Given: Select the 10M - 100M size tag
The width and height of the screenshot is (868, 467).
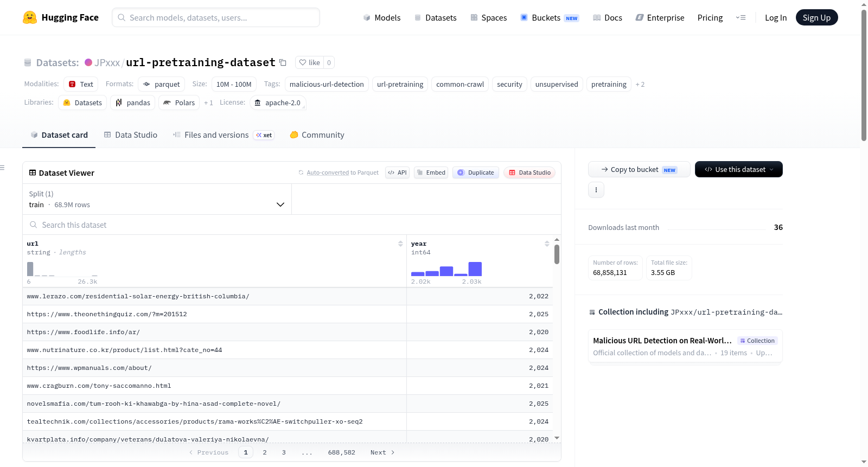Looking at the screenshot, I should pyautogui.click(x=234, y=84).
